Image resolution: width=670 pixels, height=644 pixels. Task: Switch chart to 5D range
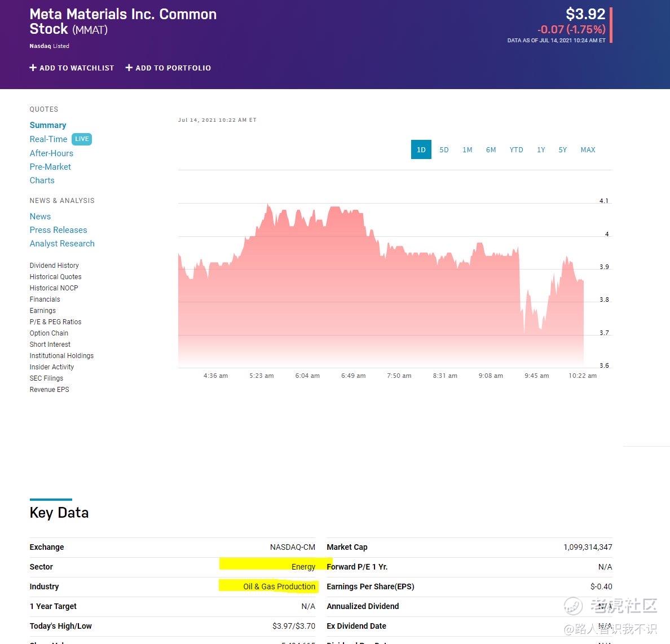point(444,149)
